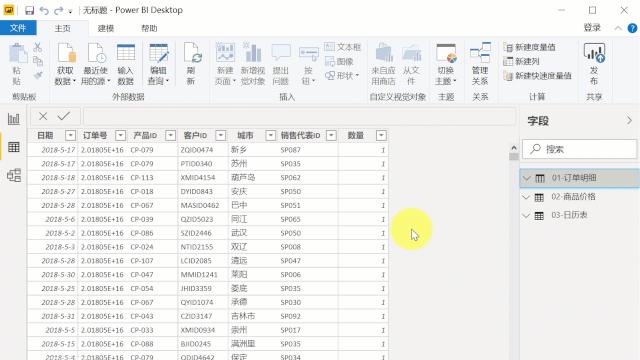This screenshot has height=360, width=640.
Task: Cancel formula with X button
Action: 43,116
